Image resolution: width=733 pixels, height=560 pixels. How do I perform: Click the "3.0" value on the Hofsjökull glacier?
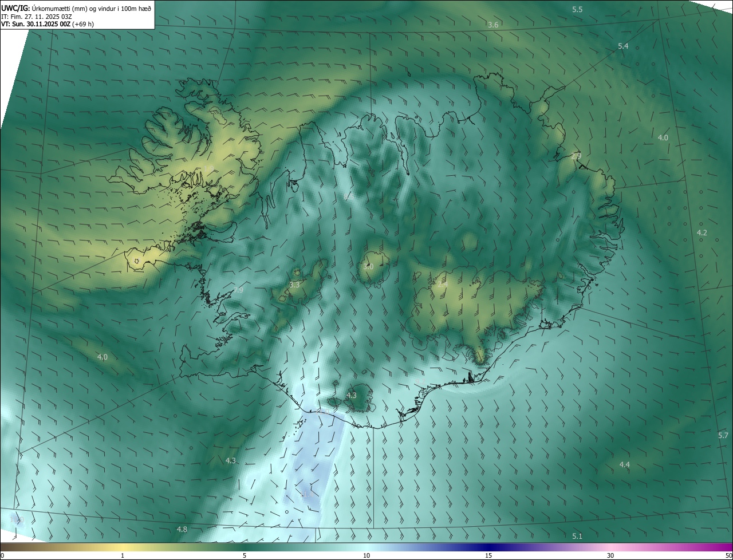point(368,267)
